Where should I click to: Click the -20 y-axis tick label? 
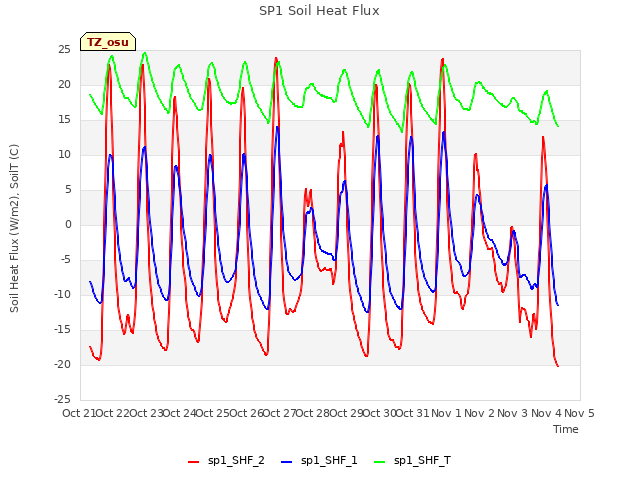click(x=62, y=364)
